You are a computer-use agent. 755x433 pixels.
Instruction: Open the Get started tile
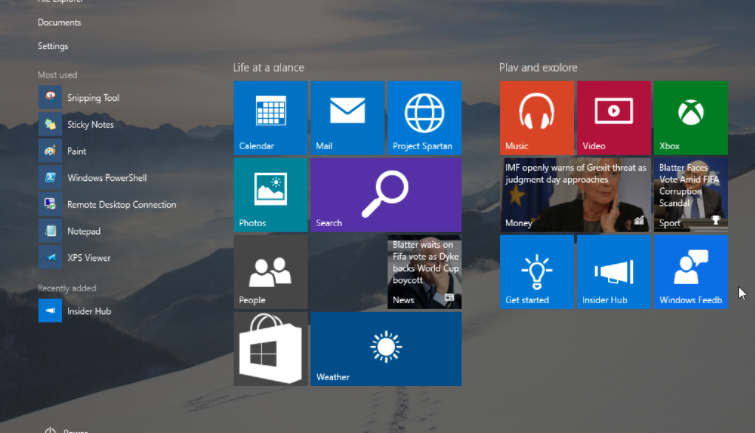536,272
